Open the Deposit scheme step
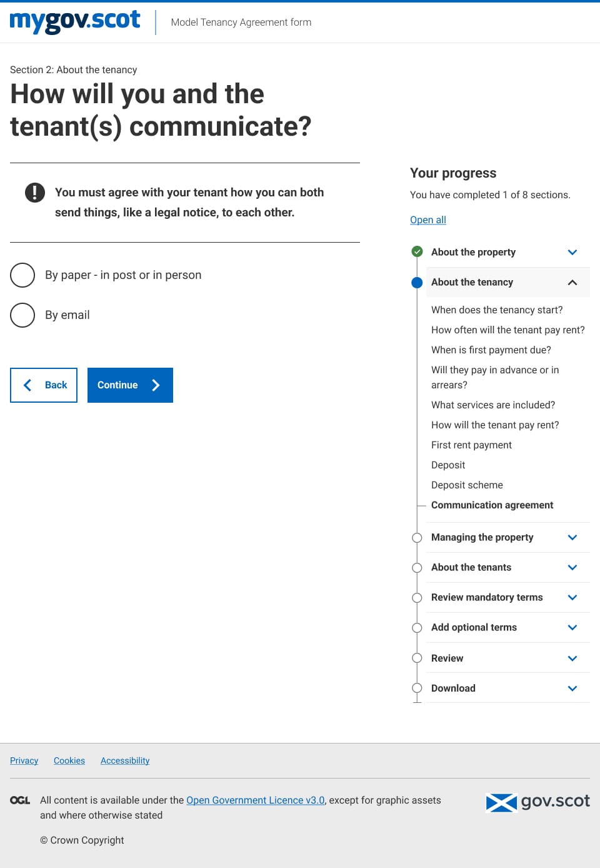The width and height of the screenshot is (600, 868). [x=467, y=485]
